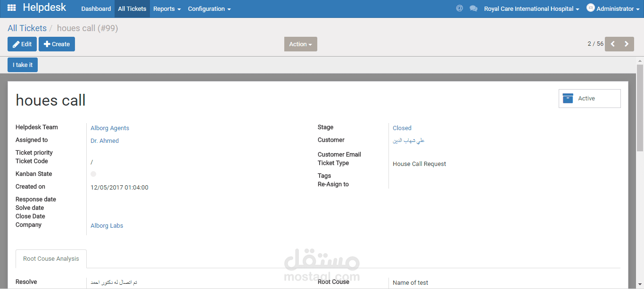
Task: Toggle the Active archive button
Action: (x=590, y=99)
